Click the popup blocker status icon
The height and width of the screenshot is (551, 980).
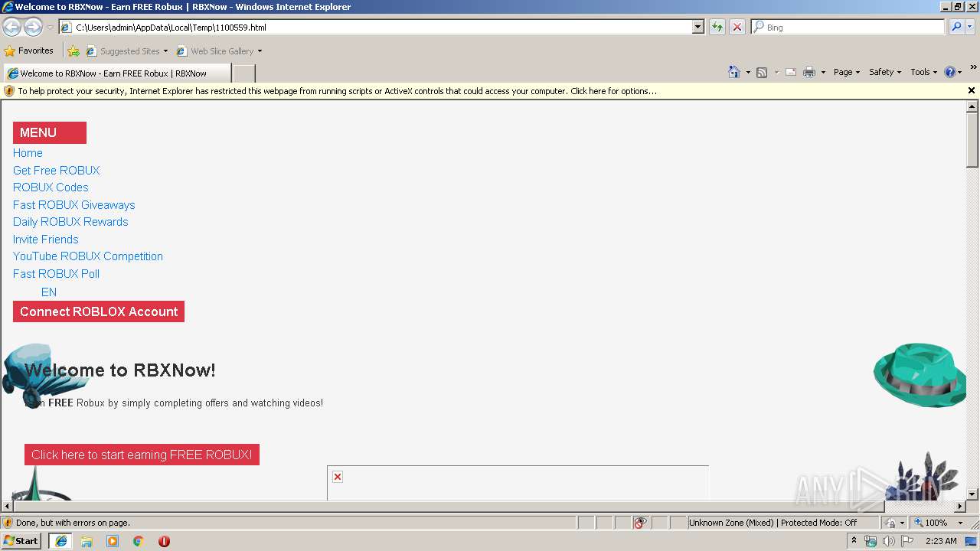point(641,523)
